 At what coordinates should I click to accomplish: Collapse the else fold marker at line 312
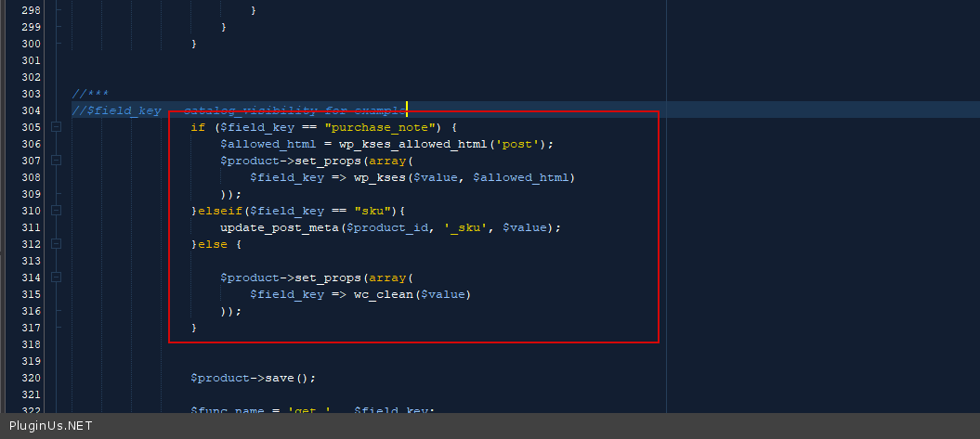56,244
